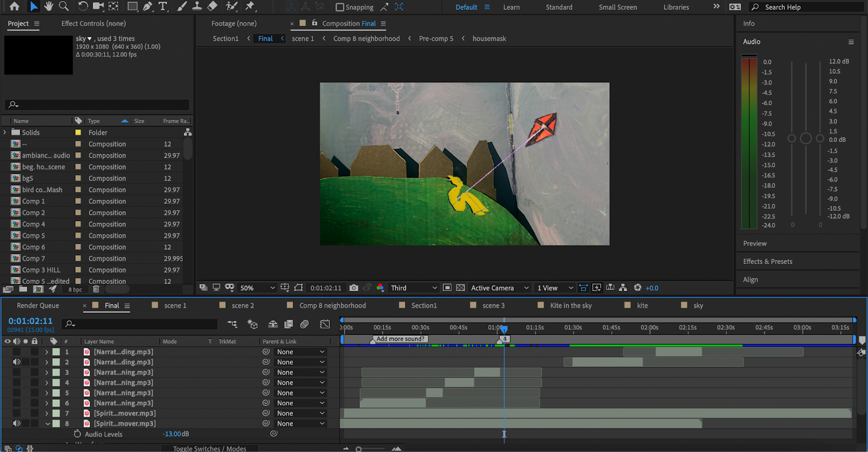Switch to Kite in the sky tab
The width and height of the screenshot is (868, 452).
coord(571,306)
